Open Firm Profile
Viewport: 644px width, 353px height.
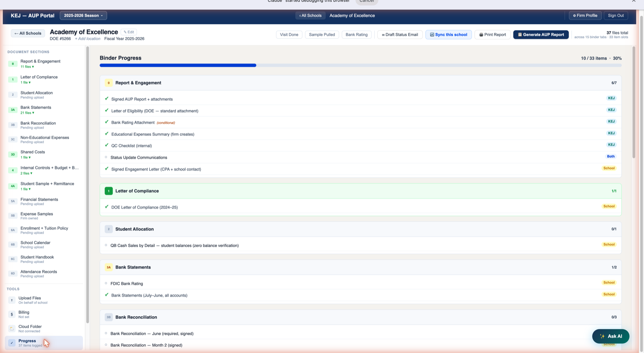(x=585, y=16)
